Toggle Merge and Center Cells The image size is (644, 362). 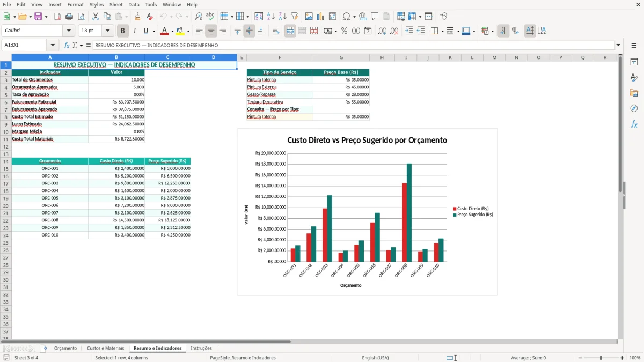point(290,31)
